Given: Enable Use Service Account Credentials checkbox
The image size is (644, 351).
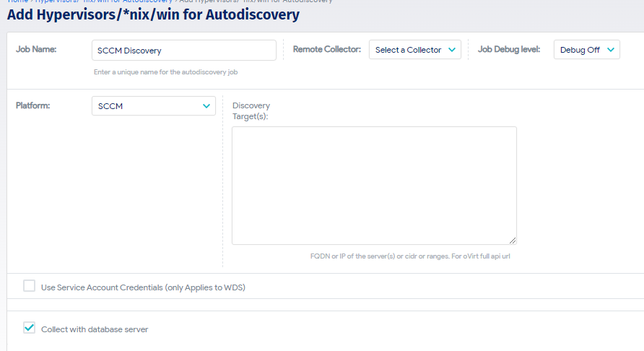Looking at the screenshot, I should pos(29,286).
